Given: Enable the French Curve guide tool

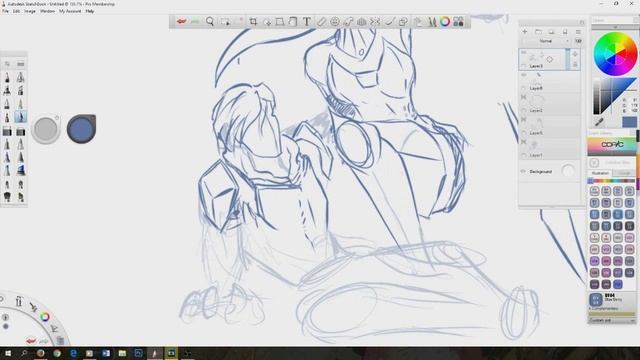Looking at the screenshot, I should [x=348, y=22].
